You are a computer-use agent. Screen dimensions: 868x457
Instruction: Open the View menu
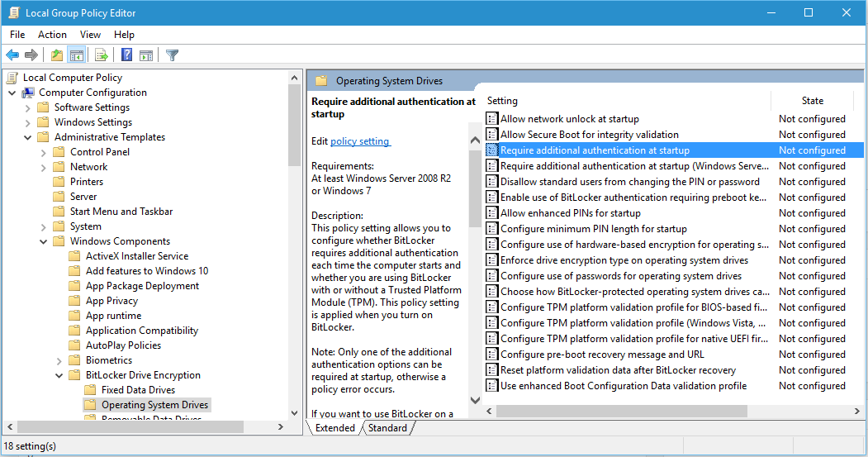90,35
